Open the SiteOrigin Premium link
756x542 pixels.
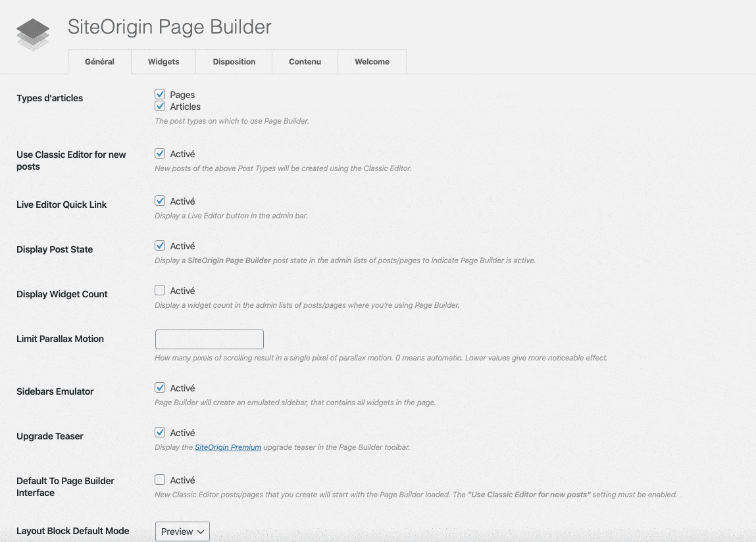click(x=227, y=447)
